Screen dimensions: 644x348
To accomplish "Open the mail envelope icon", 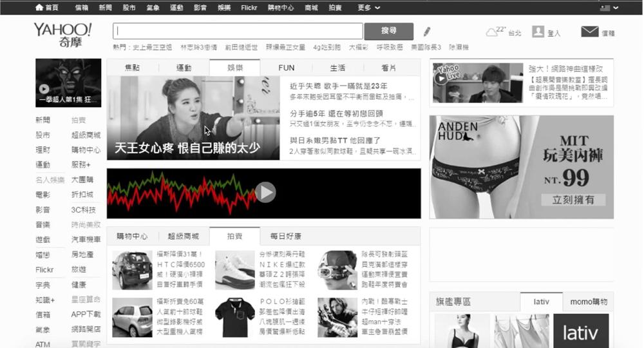I will (589, 32).
